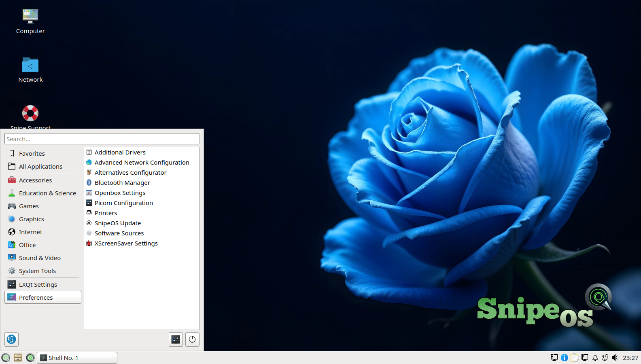
Task: Open the Sound & Video category
Action: click(43, 258)
